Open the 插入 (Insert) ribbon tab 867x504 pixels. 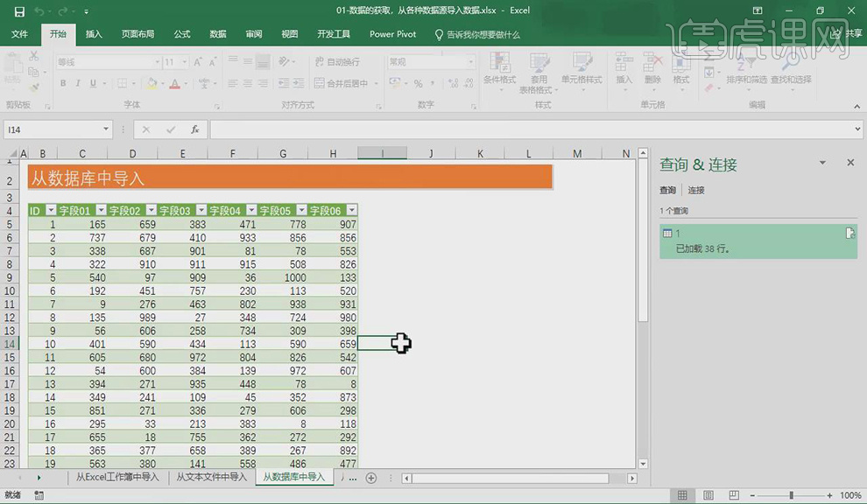coord(94,34)
